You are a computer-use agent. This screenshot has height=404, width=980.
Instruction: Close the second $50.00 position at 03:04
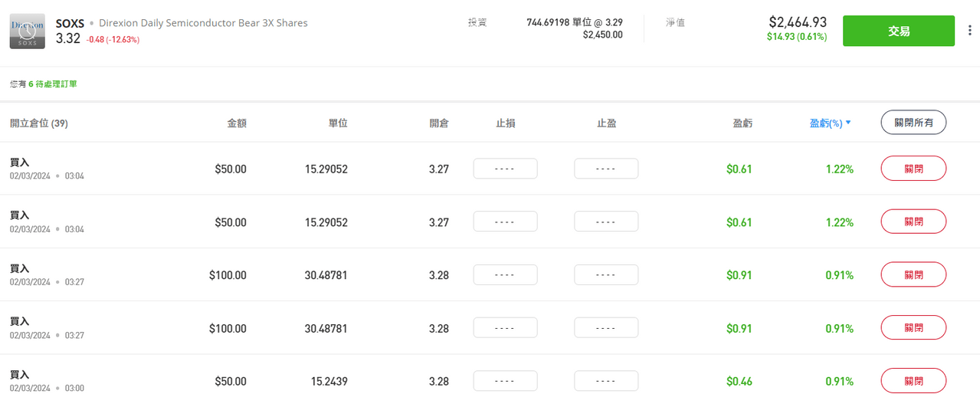tap(913, 222)
